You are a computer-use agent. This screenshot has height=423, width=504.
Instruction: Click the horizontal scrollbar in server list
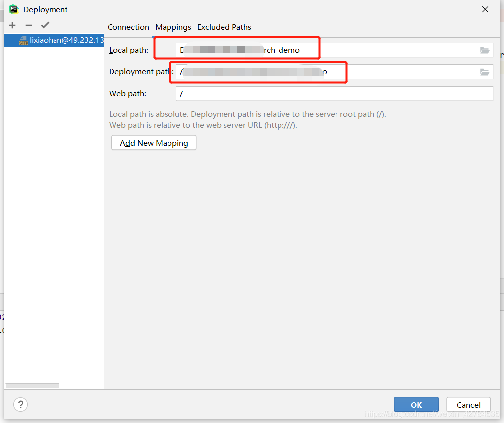[33, 386]
